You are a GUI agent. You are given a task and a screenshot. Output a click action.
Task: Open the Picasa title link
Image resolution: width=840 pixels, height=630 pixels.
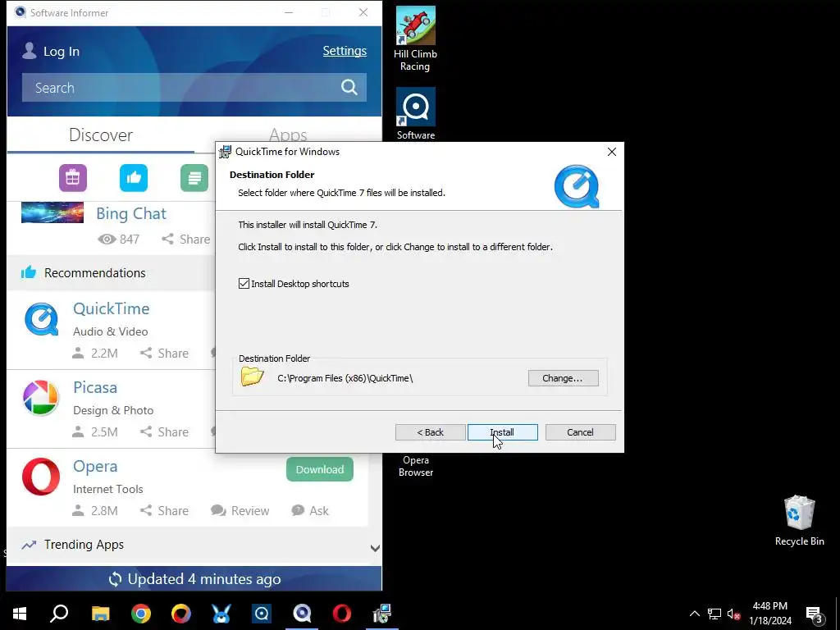[95, 387]
